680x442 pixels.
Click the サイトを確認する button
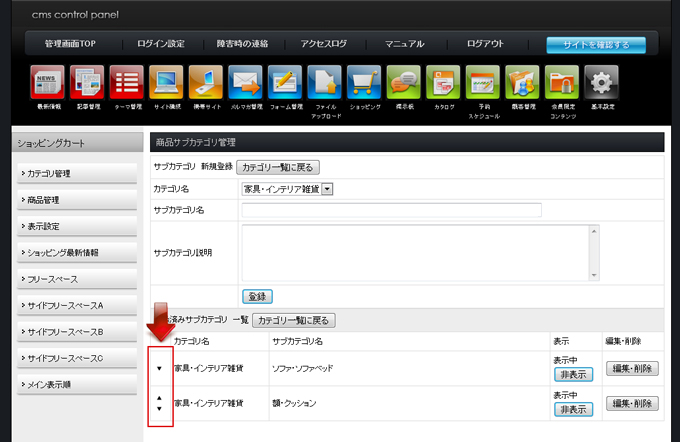pos(595,44)
